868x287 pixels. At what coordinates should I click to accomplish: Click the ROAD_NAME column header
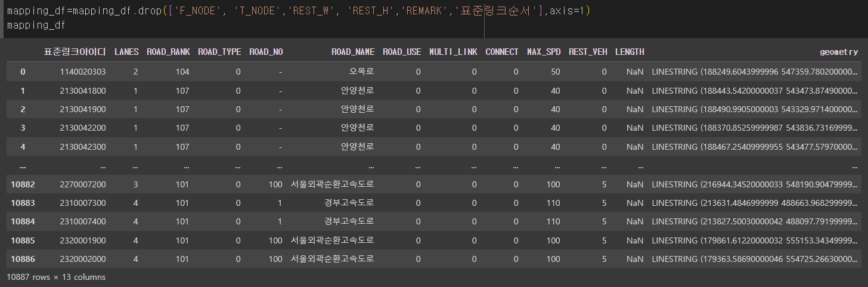(353, 52)
